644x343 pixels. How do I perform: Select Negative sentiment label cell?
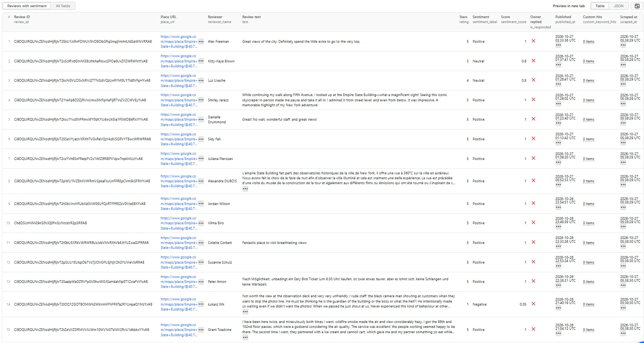pyautogui.click(x=479, y=304)
